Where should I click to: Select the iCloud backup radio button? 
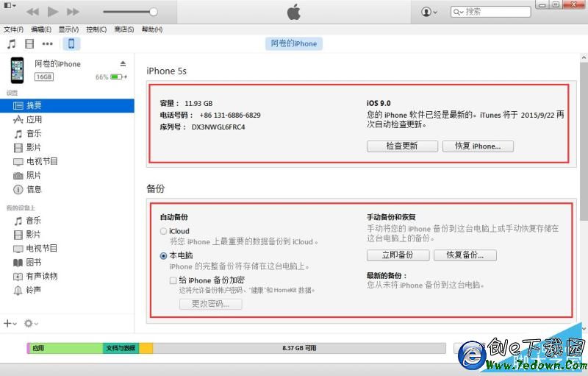point(163,231)
